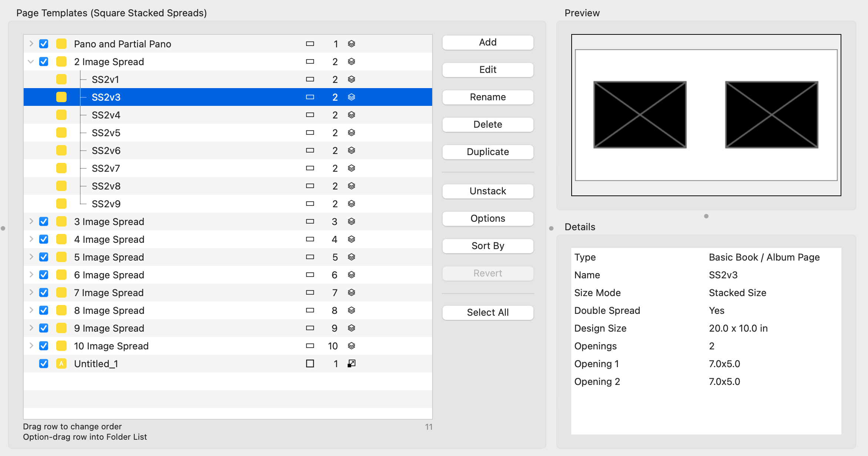Click the yellow color label of SS2v5
The height and width of the screenshot is (456, 868).
61,133
